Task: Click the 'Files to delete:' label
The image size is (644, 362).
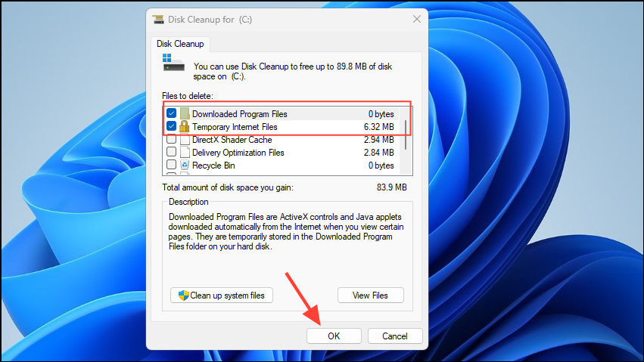Action: point(188,96)
